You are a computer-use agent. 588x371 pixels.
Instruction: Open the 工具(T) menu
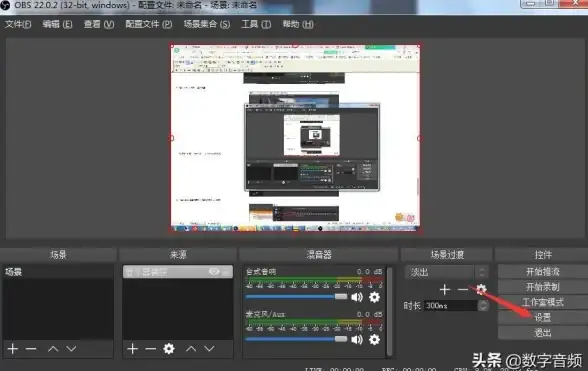[256, 24]
